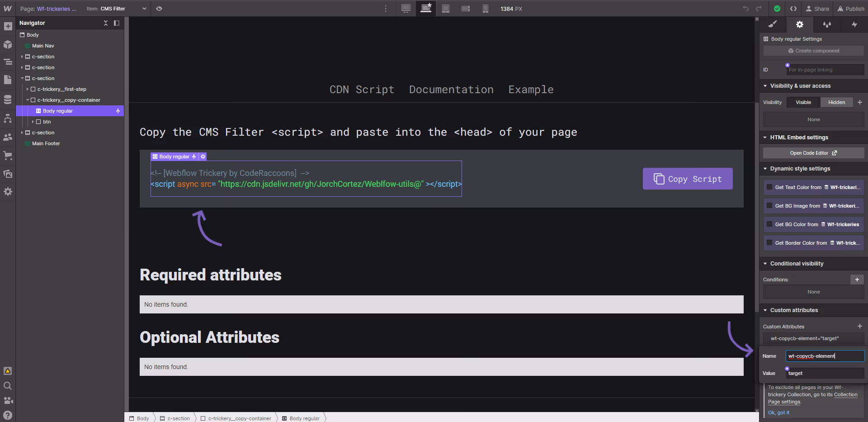Add a new condition with plus button
868x422 pixels.
[857, 280]
